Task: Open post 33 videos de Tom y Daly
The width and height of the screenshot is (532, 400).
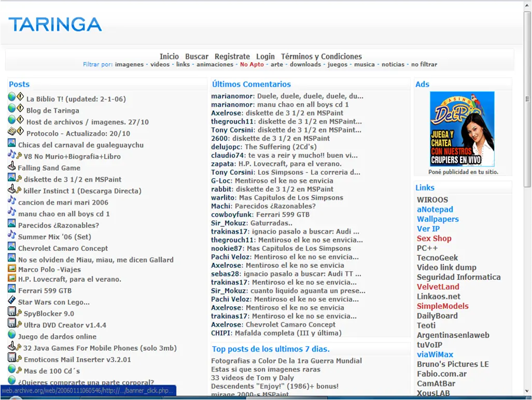Action: [253, 378]
